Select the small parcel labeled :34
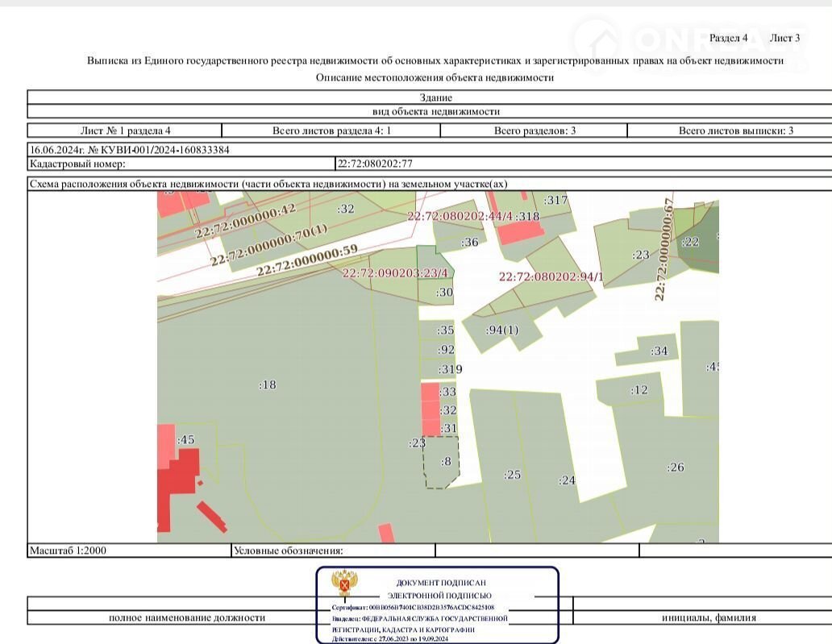Screen dimensions: 832x644 (x=659, y=351)
